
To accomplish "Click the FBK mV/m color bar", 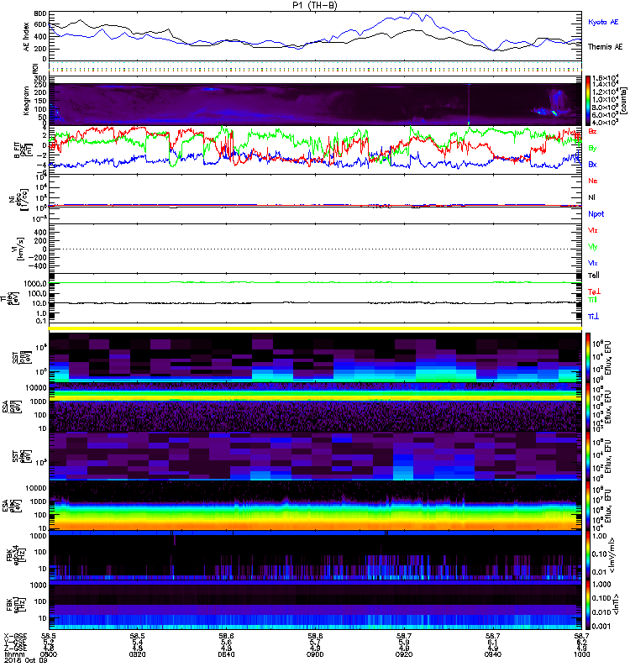I will [x=587, y=555].
